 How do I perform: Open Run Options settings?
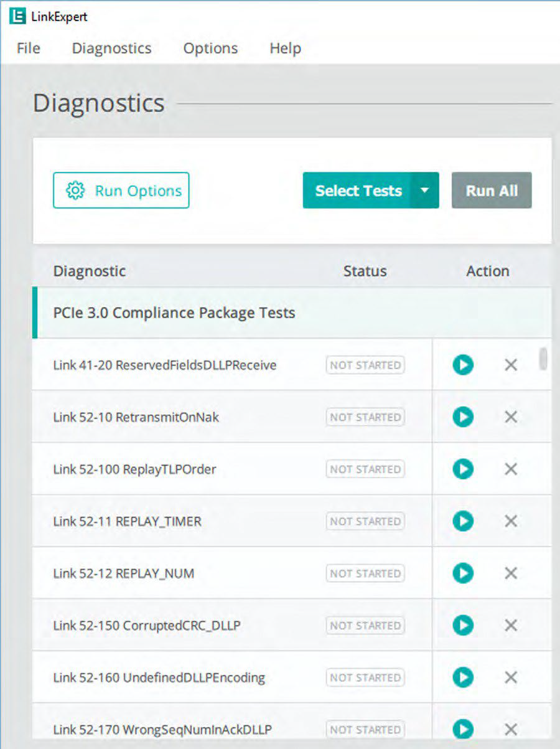[x=121, y=191]
